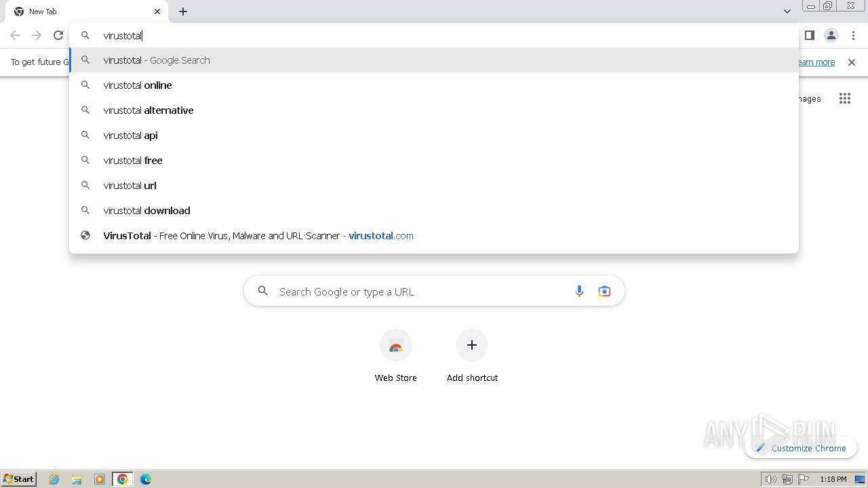Open Chrome three-dot menu
868x488 pixels.
853,35
